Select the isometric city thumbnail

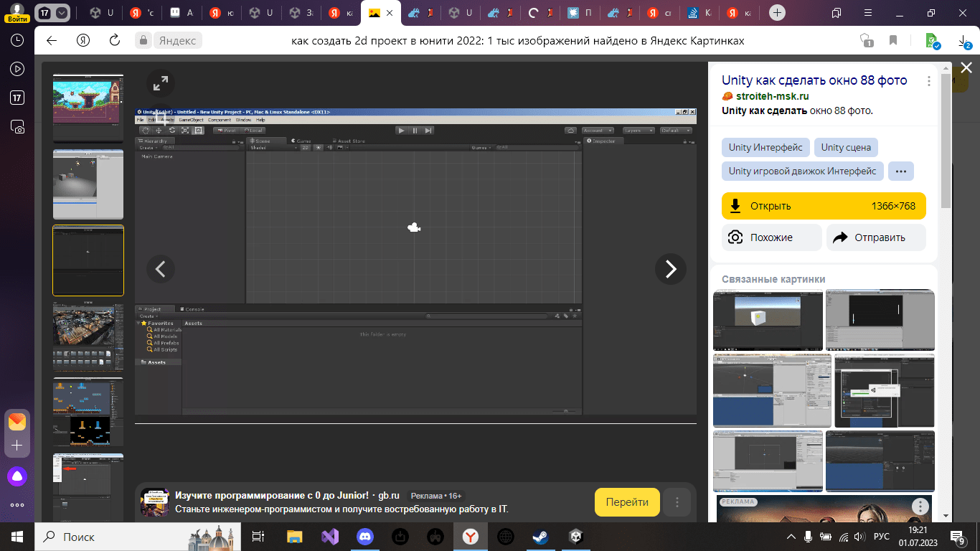tap(88, 336)
